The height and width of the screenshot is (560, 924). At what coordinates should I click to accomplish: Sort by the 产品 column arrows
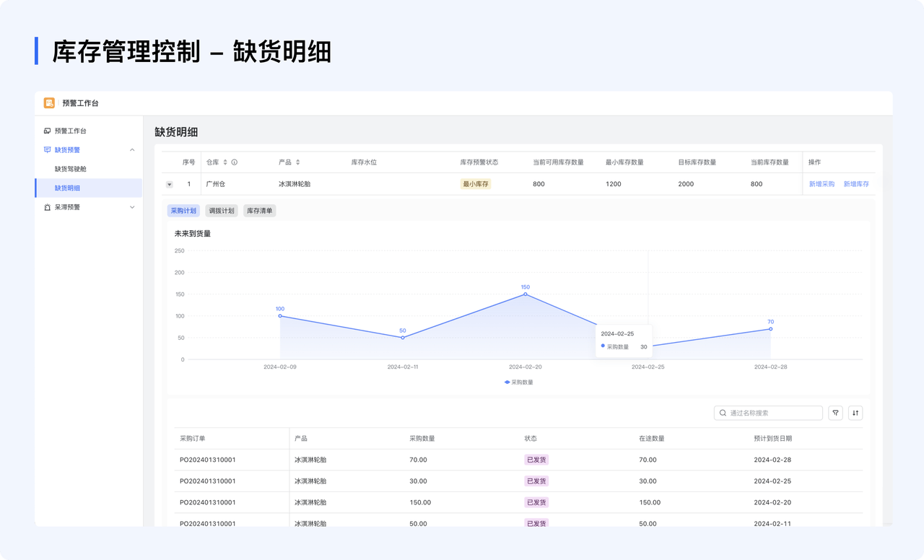coord(297,162)
